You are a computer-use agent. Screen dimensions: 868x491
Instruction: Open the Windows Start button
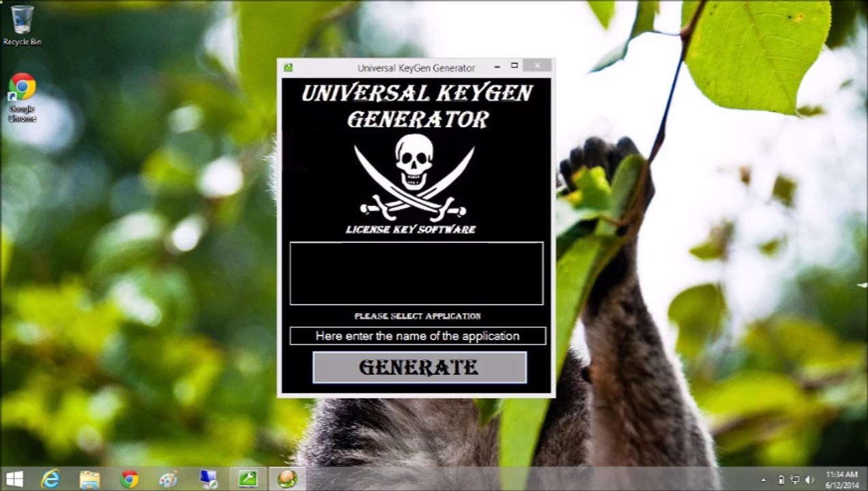click(x=14, y=479)
